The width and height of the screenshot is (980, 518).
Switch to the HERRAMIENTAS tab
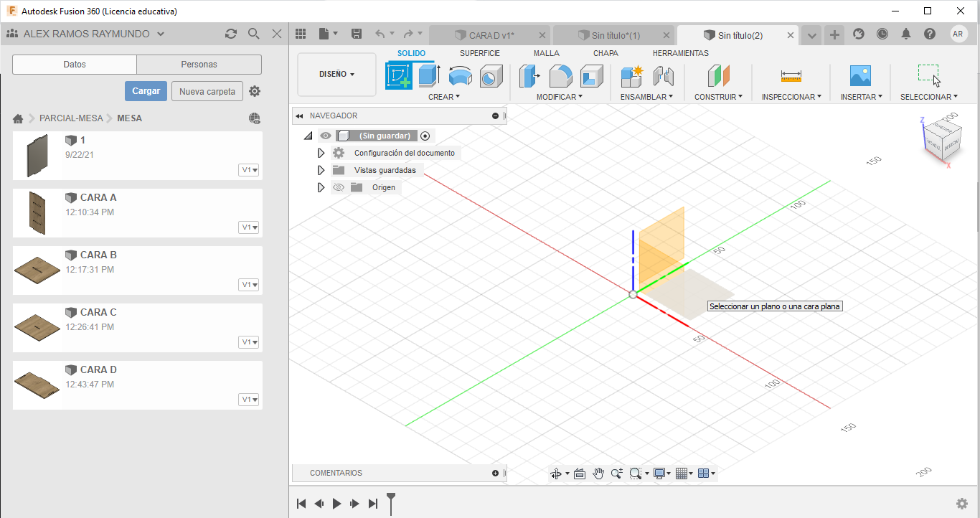tap(680, 53)
